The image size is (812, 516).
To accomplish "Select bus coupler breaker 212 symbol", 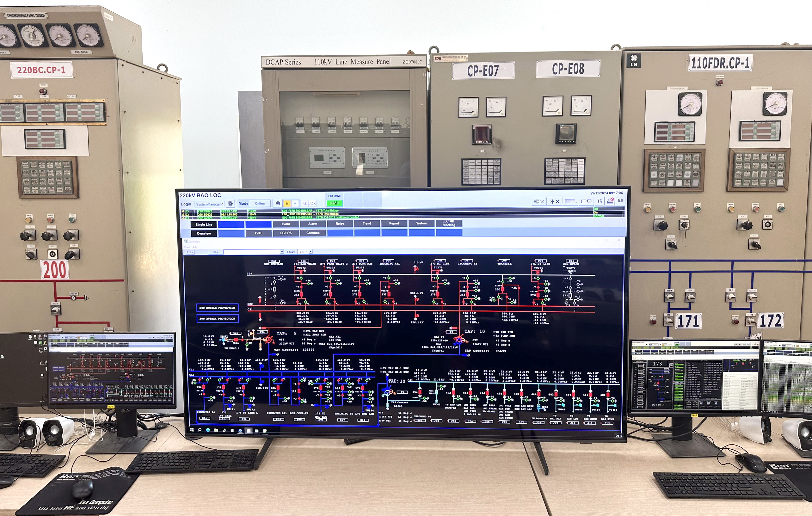I will tap(274, 289).
